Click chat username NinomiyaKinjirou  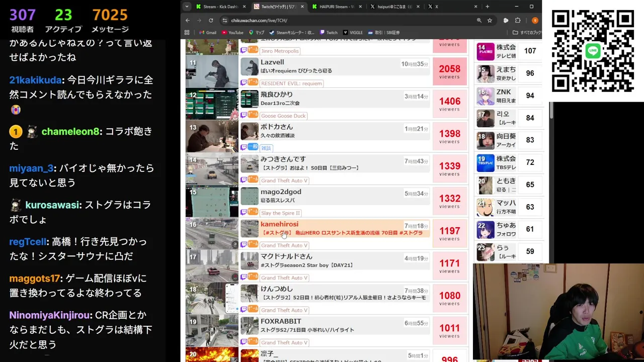click(x=49, y=315)
